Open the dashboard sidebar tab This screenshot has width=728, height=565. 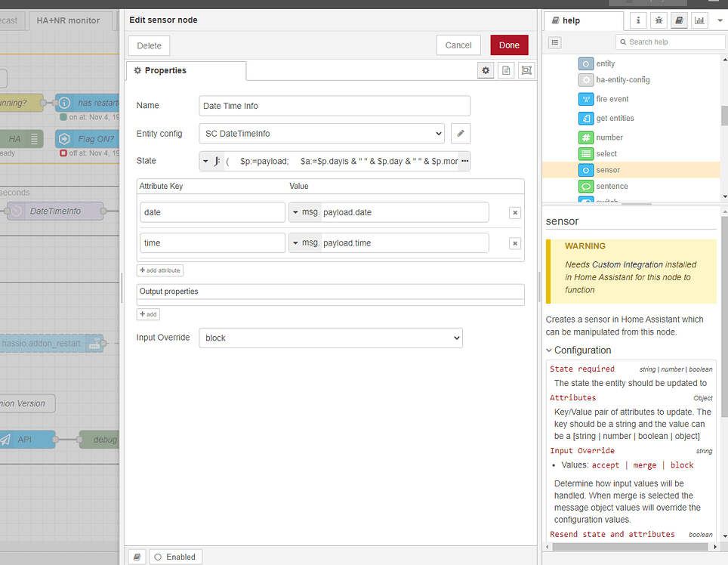(698, 20)
